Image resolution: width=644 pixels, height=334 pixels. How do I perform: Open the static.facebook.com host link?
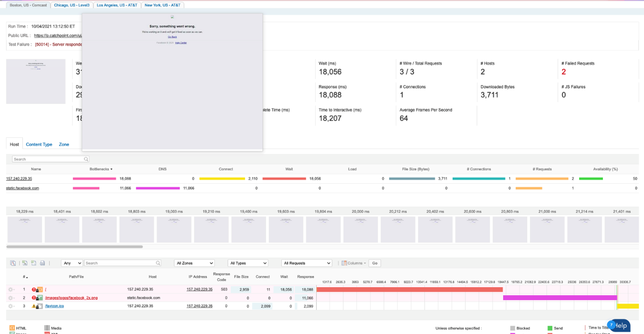tap(23, 188)
